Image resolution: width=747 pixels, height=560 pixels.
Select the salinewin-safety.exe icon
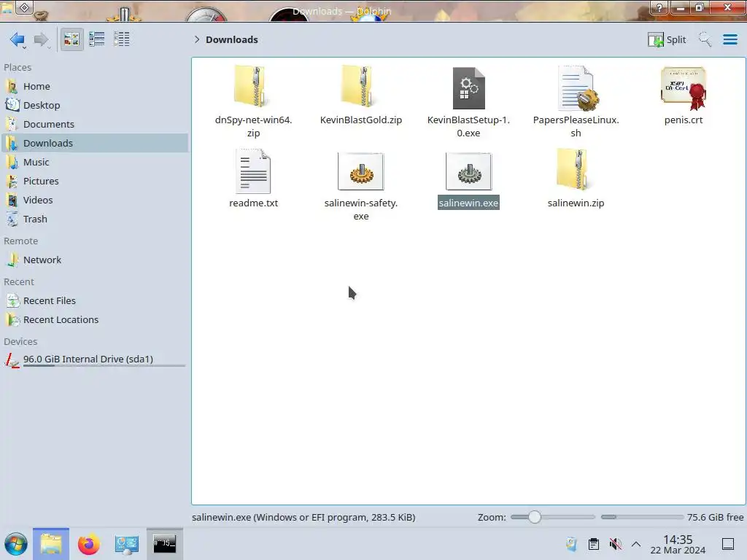(x=360, y=171)
